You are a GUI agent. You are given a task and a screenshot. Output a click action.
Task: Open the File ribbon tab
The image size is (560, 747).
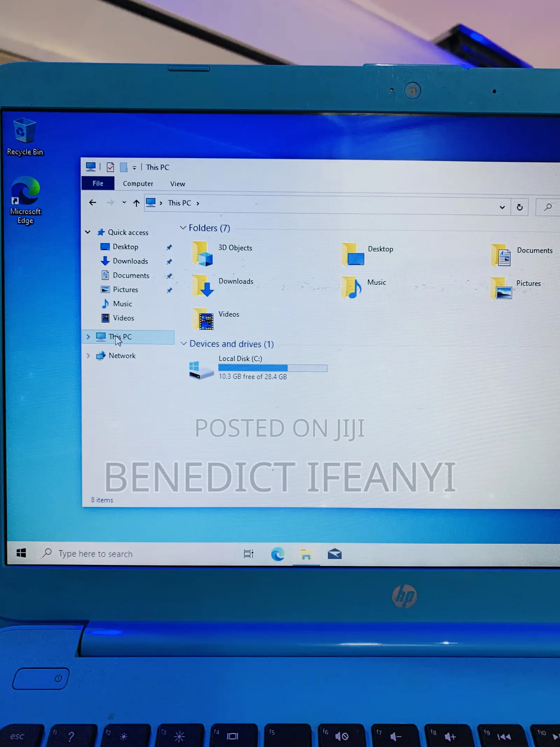coord(98,183)
